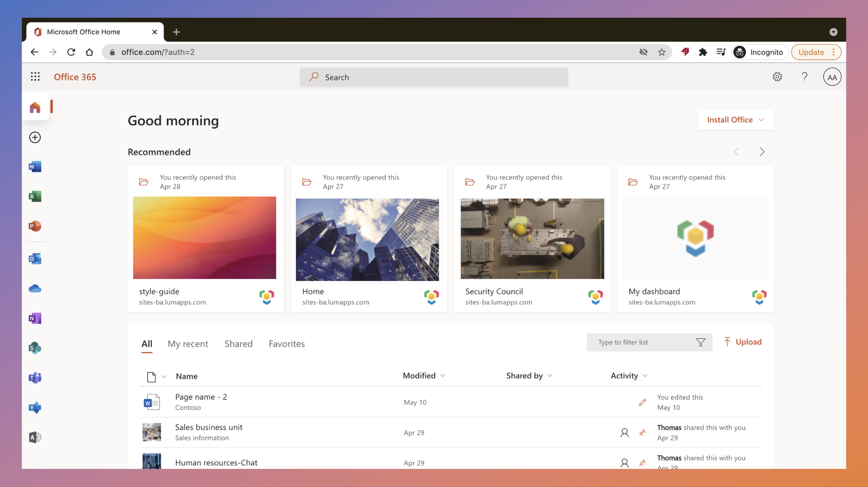Click the Sales business unit thumbnail icon
868x487 pixels.
pyautogui.click(x=152, y=432)
